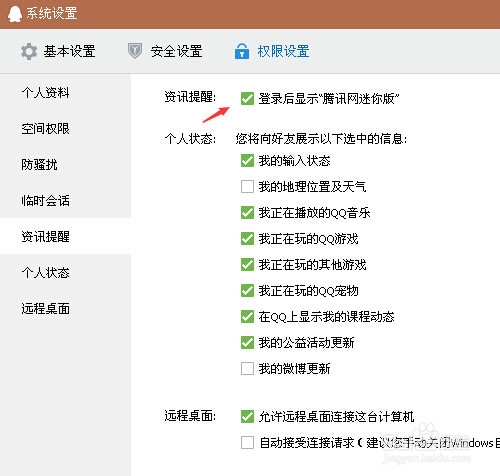
Task: Select 防骚扰 in the sidebar
Action: point(39,165)
